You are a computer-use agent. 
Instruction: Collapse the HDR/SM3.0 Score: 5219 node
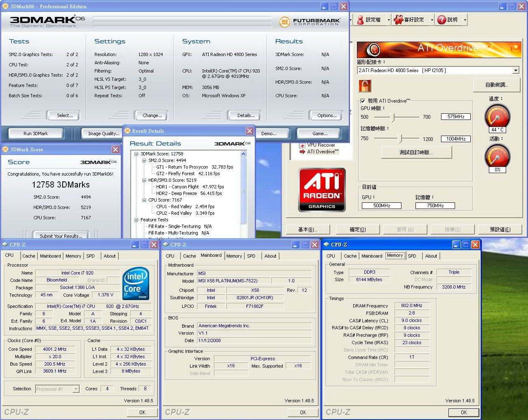tap(144, 180)
